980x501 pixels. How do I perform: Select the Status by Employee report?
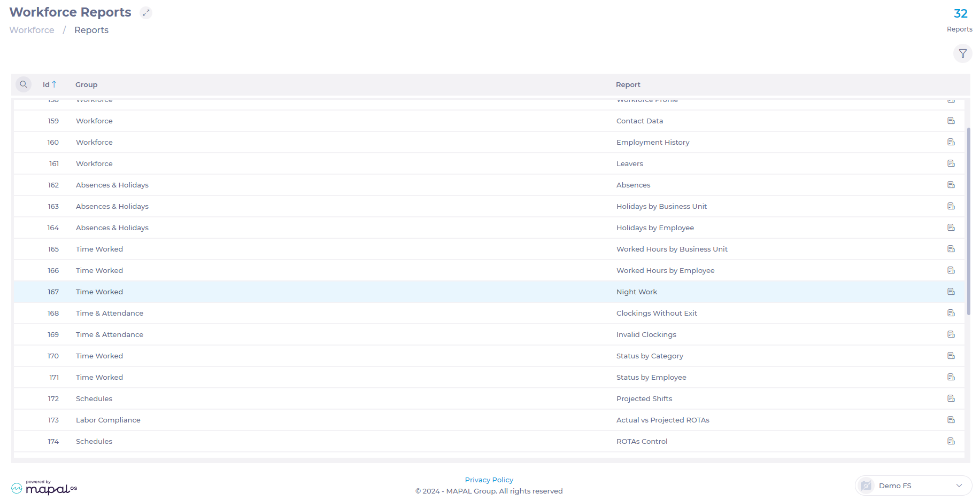(x=651, y=377)
